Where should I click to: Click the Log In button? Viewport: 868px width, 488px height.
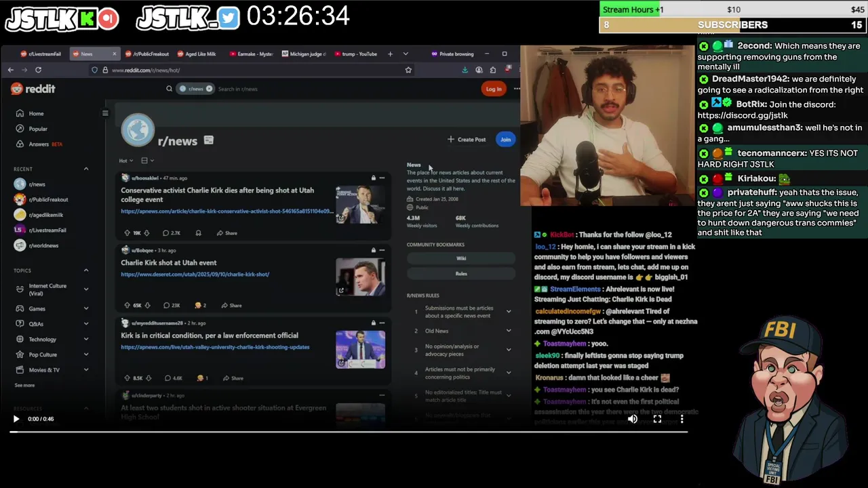coord(494,89)
